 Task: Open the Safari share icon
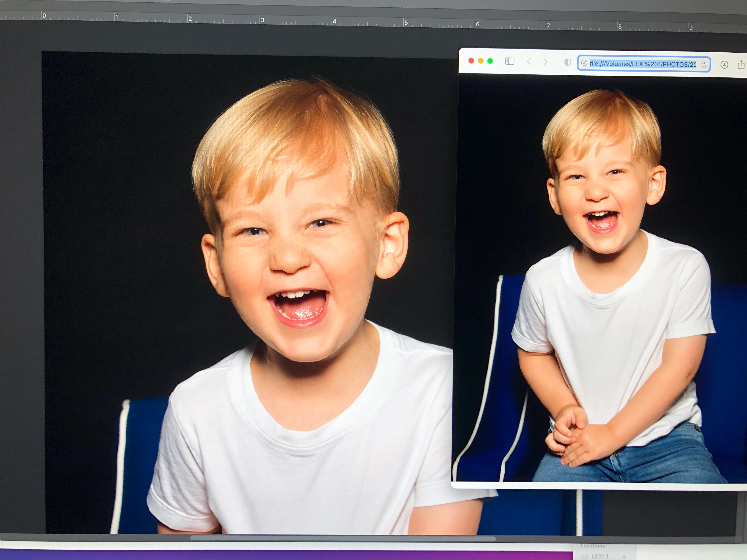(741, 65)
